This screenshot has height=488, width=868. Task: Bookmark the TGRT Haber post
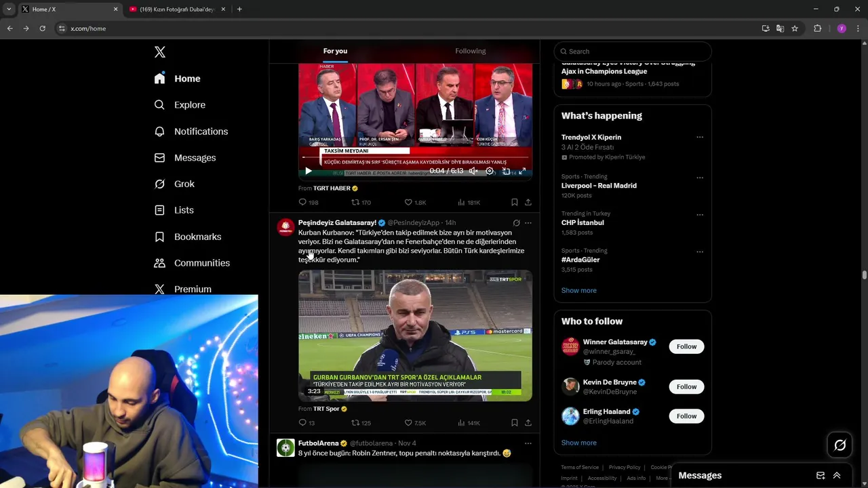515,202
